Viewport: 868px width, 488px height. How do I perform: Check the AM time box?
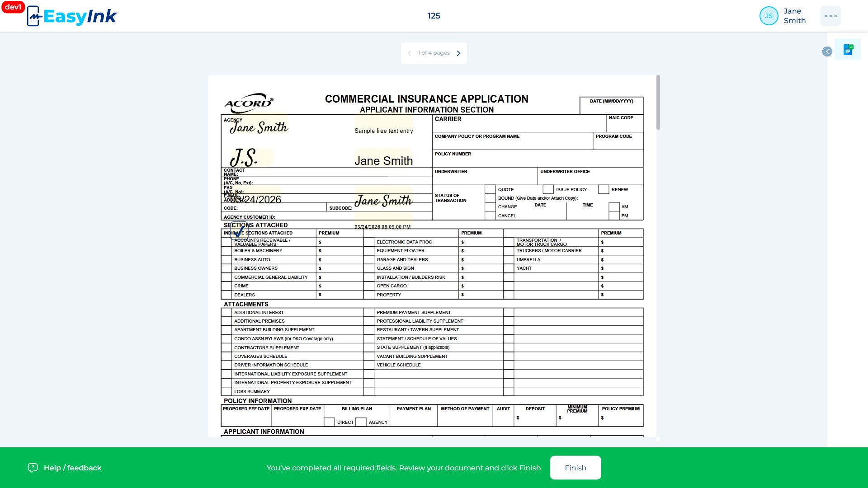click(x=614, y=206)
